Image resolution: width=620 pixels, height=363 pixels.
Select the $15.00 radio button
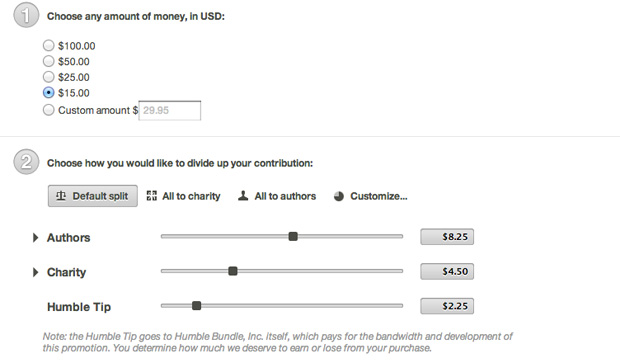pos(48,93)
